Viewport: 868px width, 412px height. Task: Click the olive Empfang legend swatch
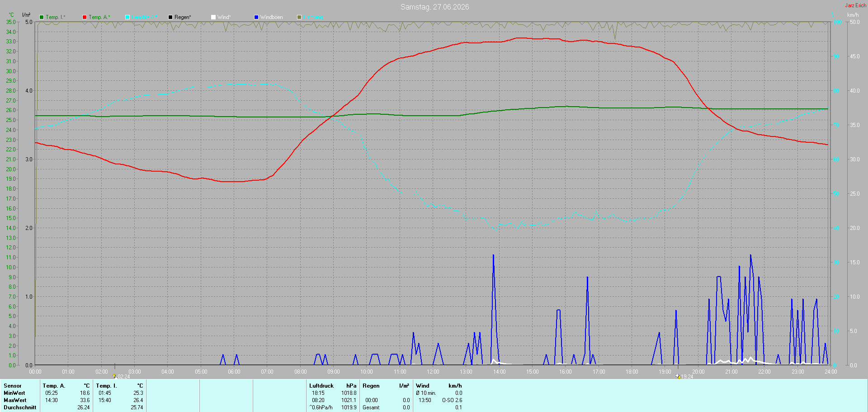coord(299,17)
